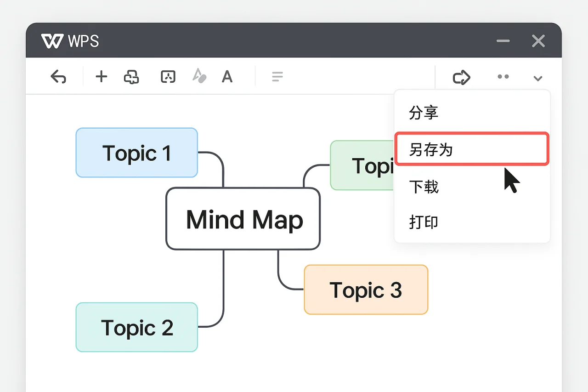Click the export arrow icon in toolbar
The image size is (588, 392).
coord(461,77)
